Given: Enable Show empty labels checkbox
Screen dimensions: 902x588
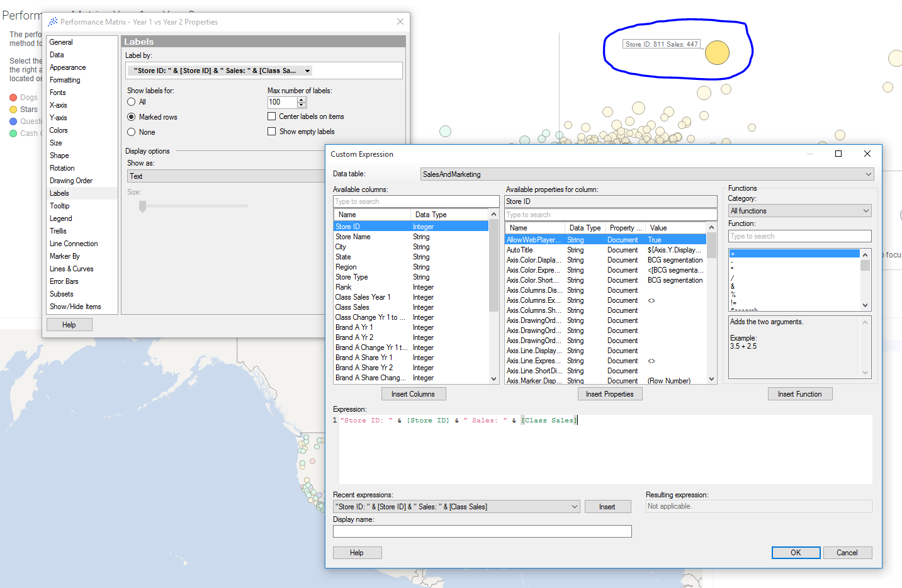Looking at the screenshot, I should point(272,132).
